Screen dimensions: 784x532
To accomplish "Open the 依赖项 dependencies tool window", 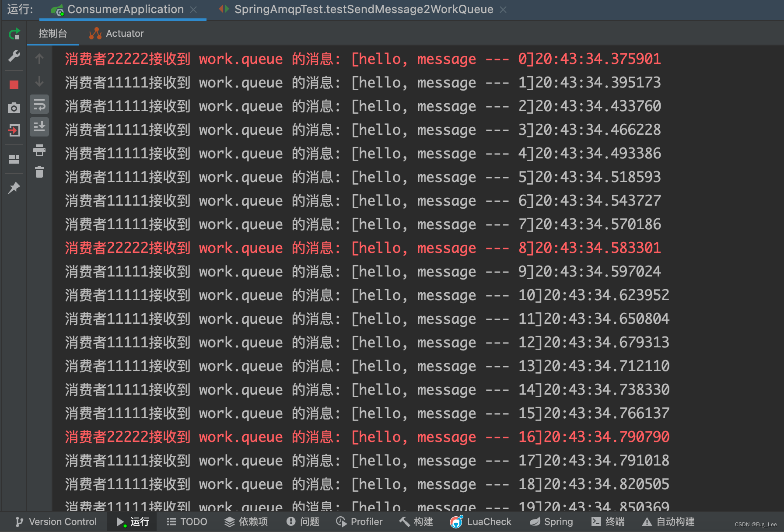I will (246, 521).
